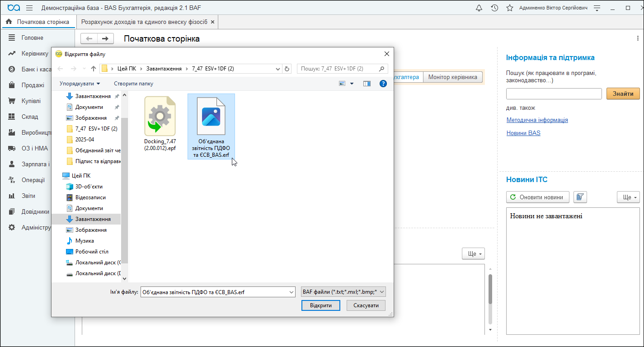Open Ще dropdown in Новини ІТС panel
The width and height of the screenshot is (644, 347).
click(628, 197)
